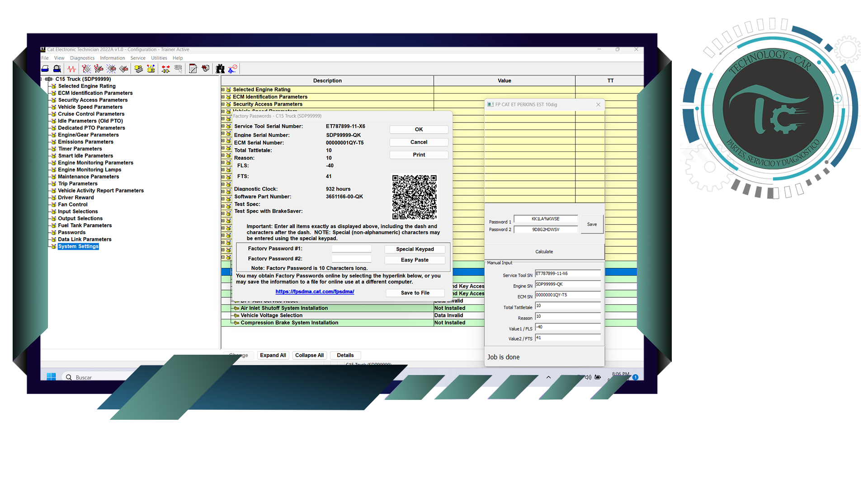Click Expand All button
The width and height of the screenshot is (868, 488).
[x=273, y=355]
